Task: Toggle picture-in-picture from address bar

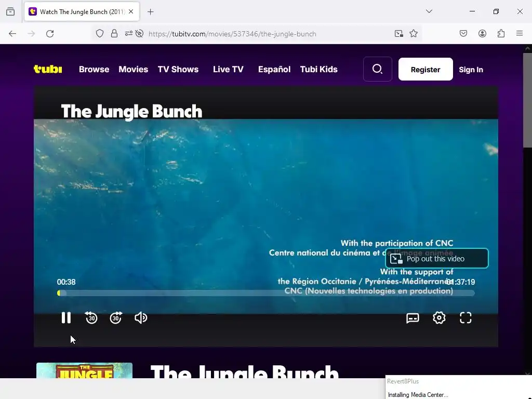Action: [398, 34]
